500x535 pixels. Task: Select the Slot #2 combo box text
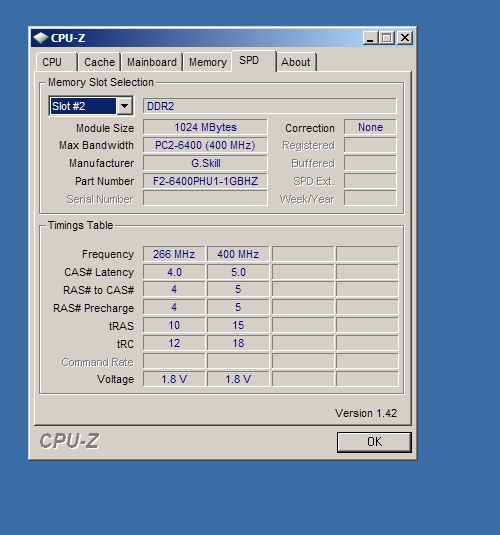83,106
